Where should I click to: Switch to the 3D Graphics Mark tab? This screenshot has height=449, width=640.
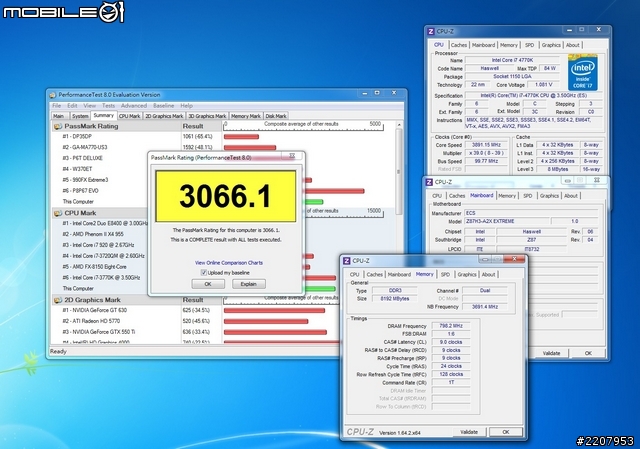tap(207, 116)
